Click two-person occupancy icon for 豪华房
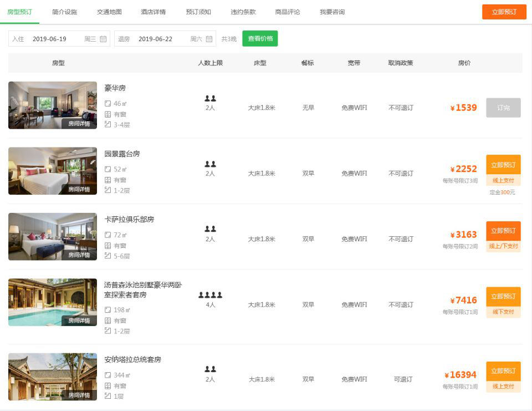The image size is (532, 411). (x=210, y=99)
